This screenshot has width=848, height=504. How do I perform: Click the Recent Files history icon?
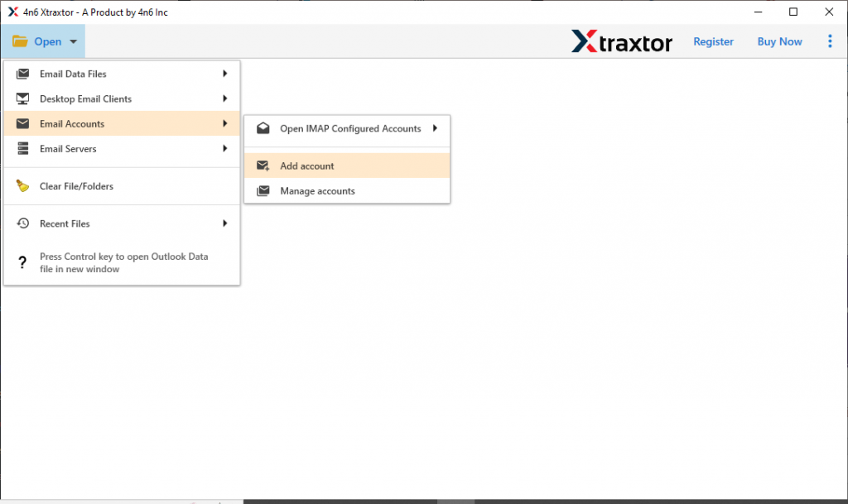(23, 223)
